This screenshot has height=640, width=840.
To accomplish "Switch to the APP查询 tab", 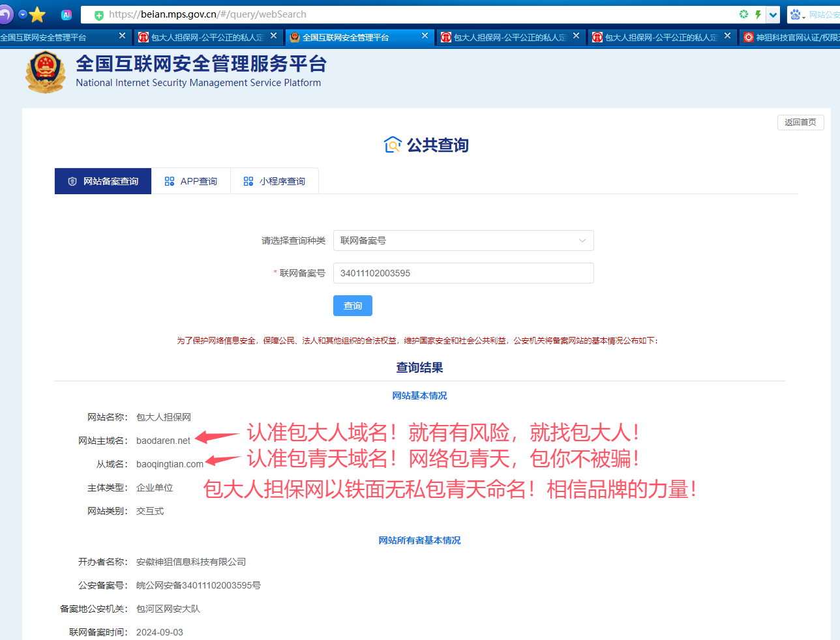I will 191,181.
